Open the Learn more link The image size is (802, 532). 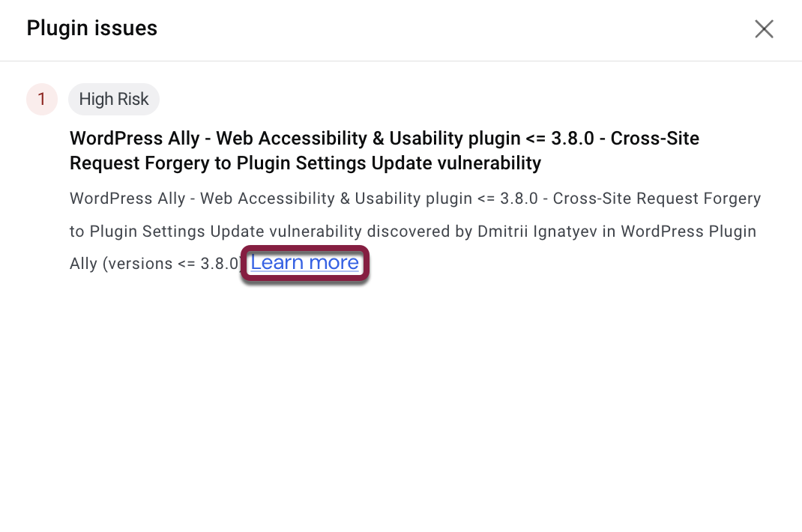pyautogui.click(x=304, y=263)
